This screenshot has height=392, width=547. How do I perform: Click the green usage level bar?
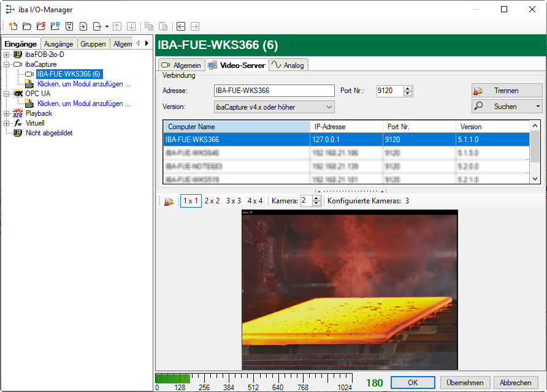[172, 379]
